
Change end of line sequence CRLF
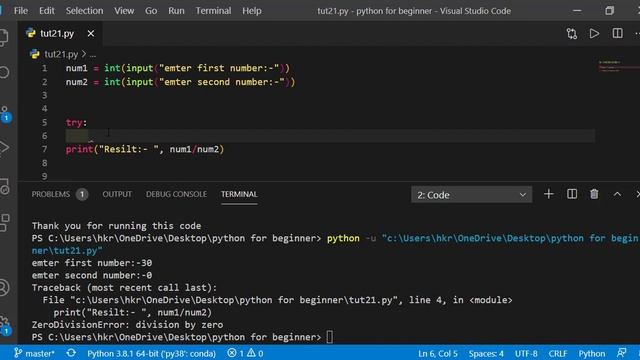click(558, 353)
